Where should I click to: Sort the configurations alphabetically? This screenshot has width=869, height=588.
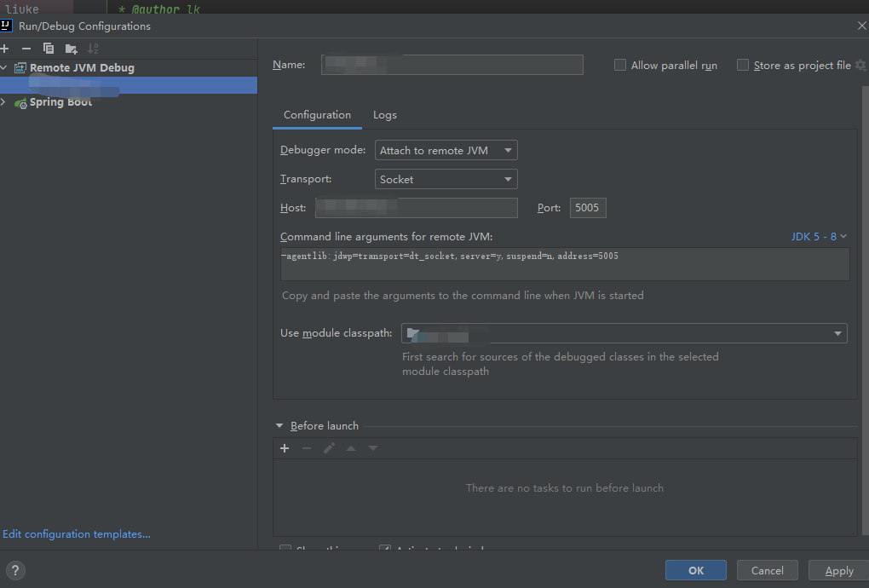pos(93,49)
